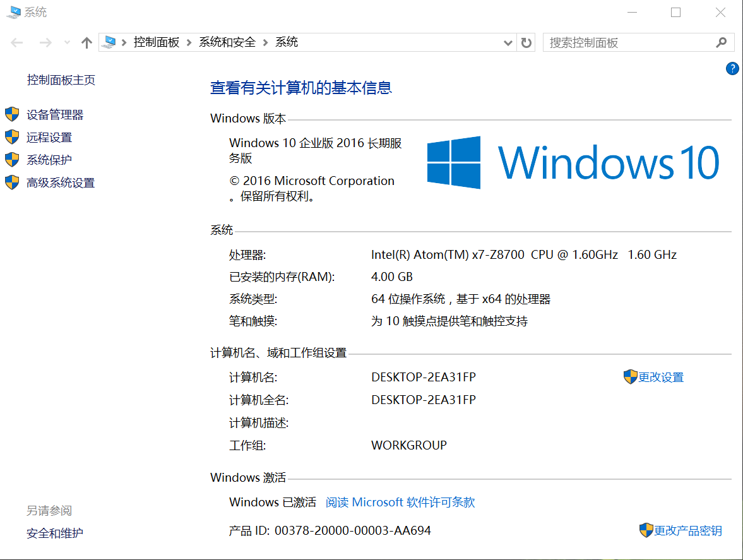Click the shield icon next to 更改设置

630,377
